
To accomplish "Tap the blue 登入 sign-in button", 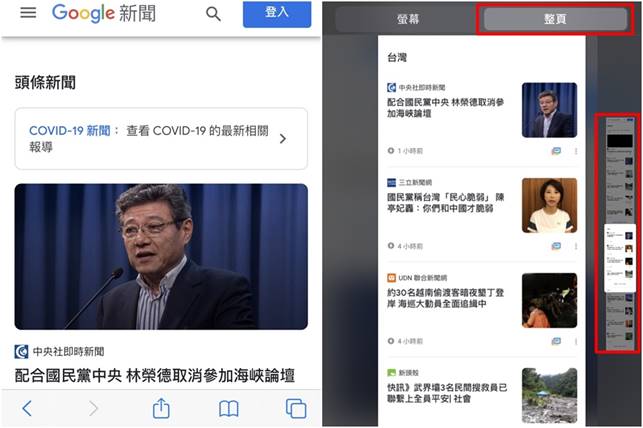I will [277, 14].
